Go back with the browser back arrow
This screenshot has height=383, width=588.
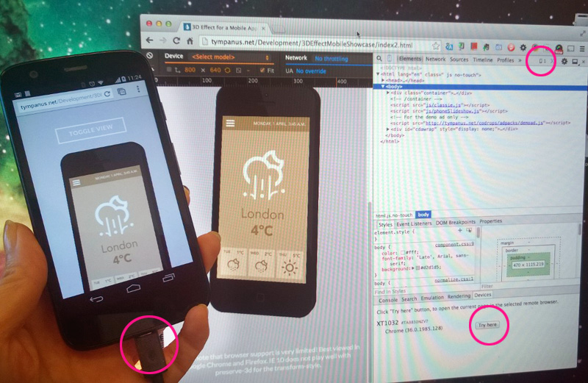tap(150, 40)
